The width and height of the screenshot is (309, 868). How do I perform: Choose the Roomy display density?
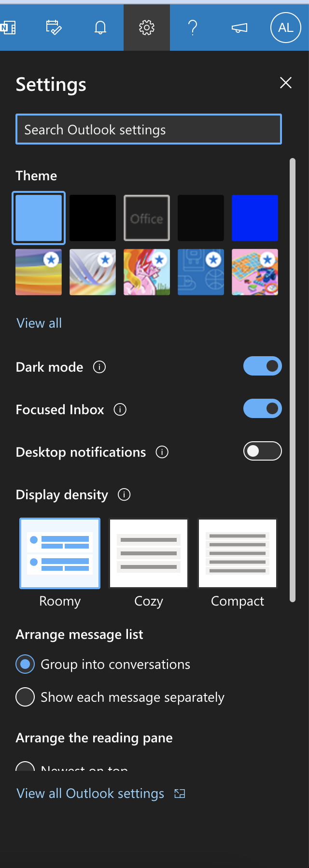tap(60, 553)
